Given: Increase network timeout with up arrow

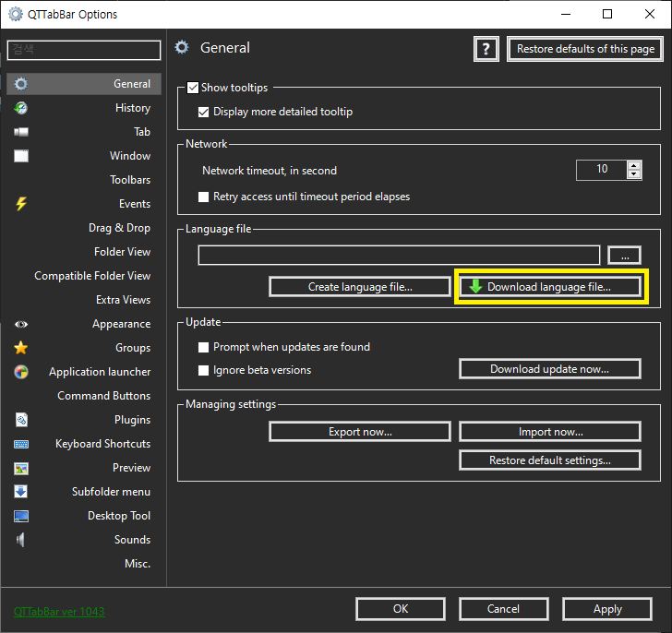Looking at the screenshot, I should click(x=634, y=165).
